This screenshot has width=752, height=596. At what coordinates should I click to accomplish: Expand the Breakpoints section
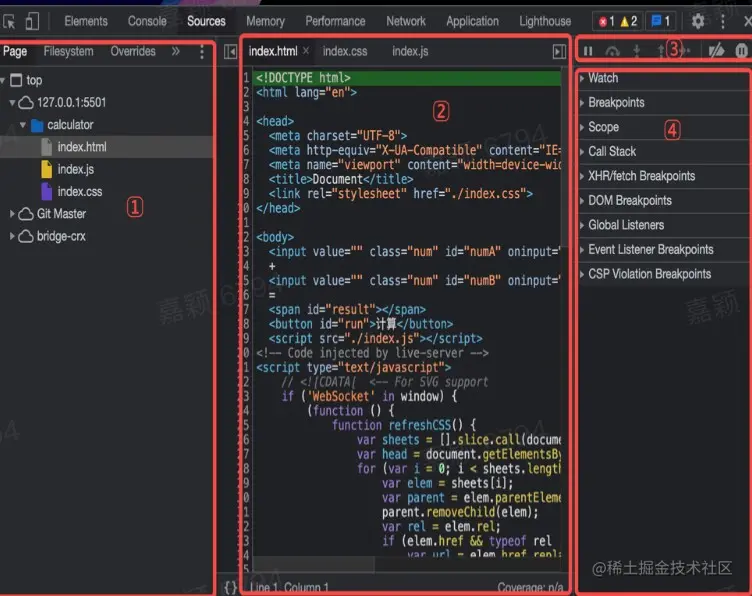click(664, 103)
